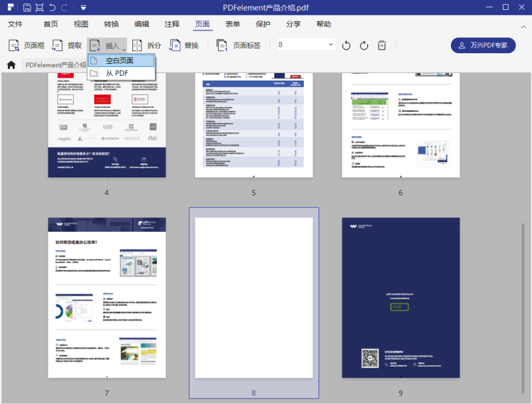Click the save icon in the title bar
532x404 pixels.
point(27,7)
